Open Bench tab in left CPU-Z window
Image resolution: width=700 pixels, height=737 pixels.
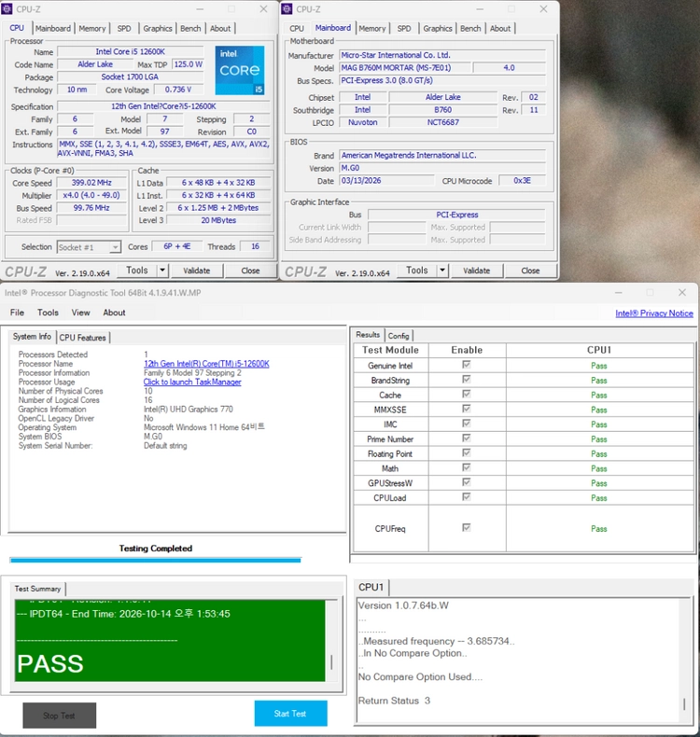pyautogui.click(x=190, y=29)
